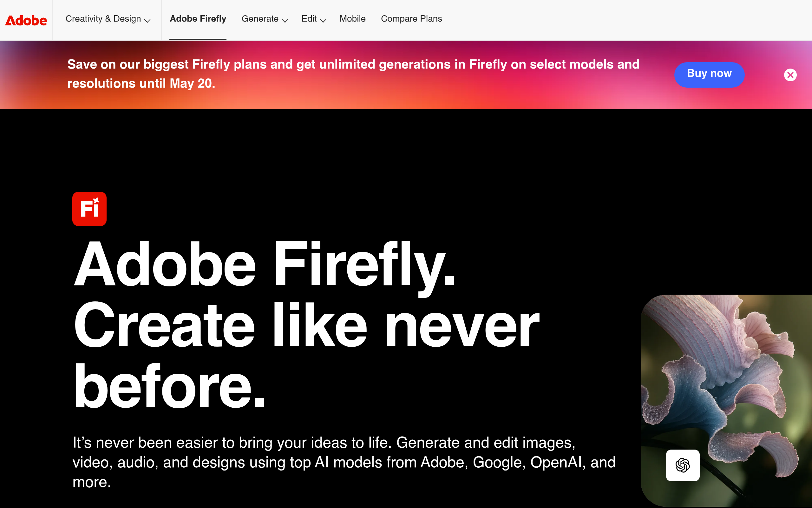This screenshot has width=812, height=508.
Task: Click the promo text about May 20
Action: [353, 74]
